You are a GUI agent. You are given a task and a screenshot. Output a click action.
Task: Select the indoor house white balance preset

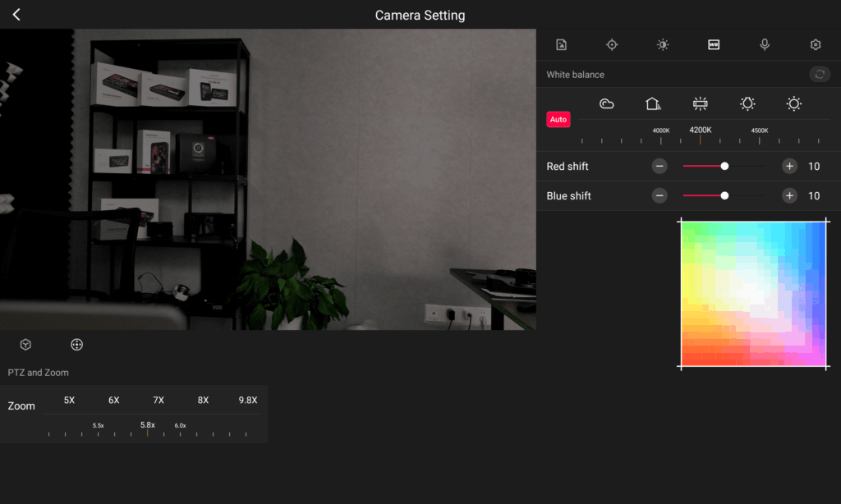tap(653, 103)
